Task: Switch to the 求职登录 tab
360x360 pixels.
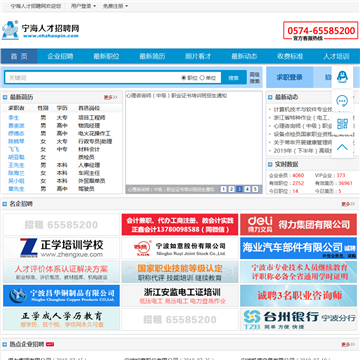Action: tap(290, 77)
